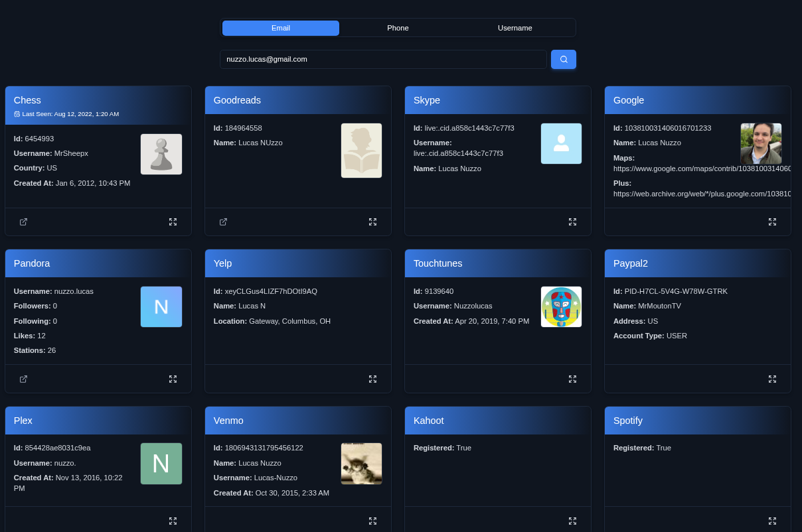This screenshot has height=532, width=802.
Task: Click the Venmo card title
Action: [228, 421]
